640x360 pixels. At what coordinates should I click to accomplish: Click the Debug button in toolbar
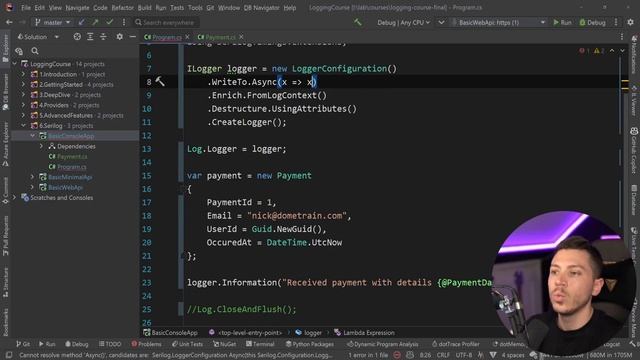click(592, 22)
